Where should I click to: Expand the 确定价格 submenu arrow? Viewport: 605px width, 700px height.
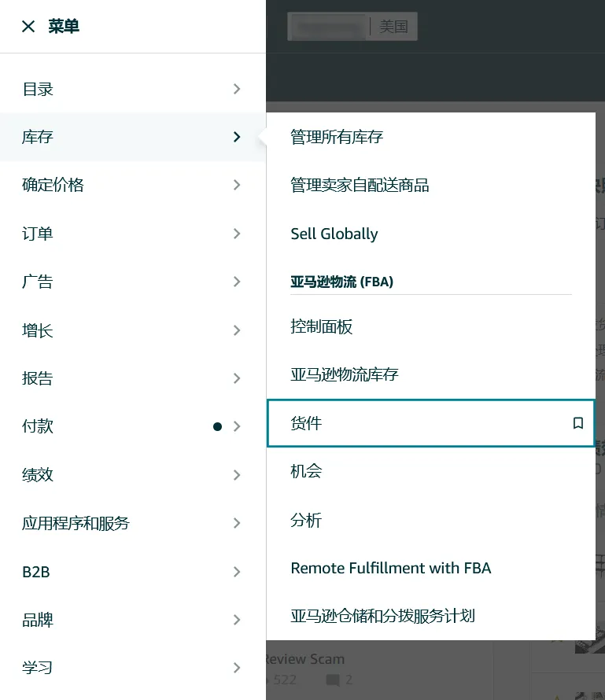pyautogui.click(x=236, y=185)
